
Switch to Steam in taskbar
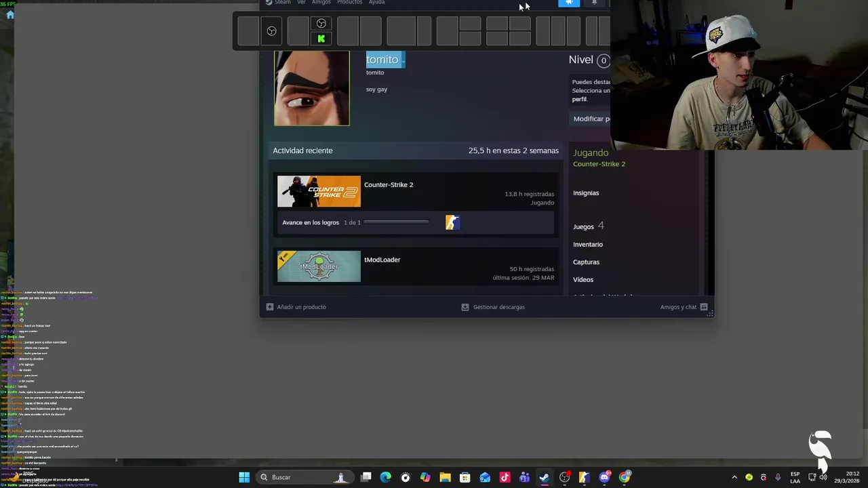point(545,477)
